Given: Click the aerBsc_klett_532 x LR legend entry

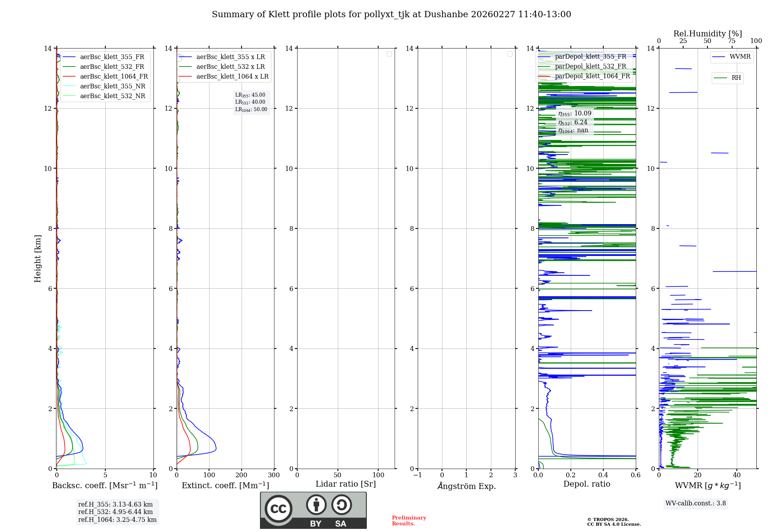Looking at the screenshot, I should point(230,67).
